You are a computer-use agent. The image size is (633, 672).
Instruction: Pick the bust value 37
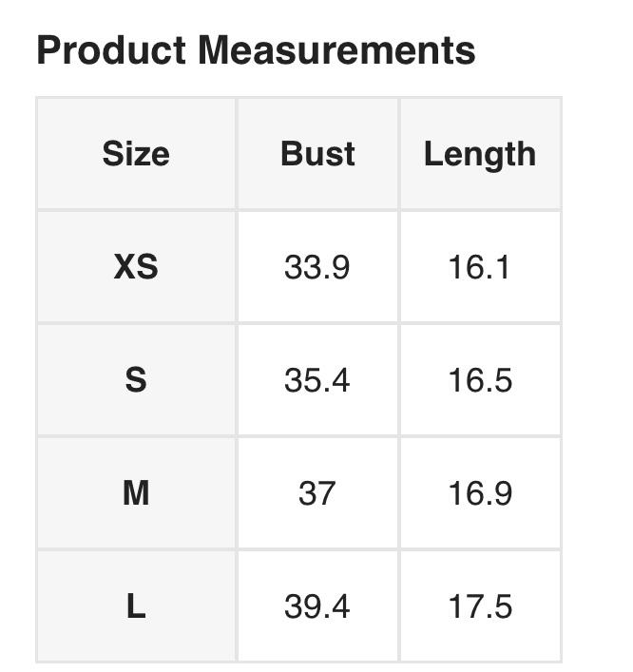click(317, 493)
